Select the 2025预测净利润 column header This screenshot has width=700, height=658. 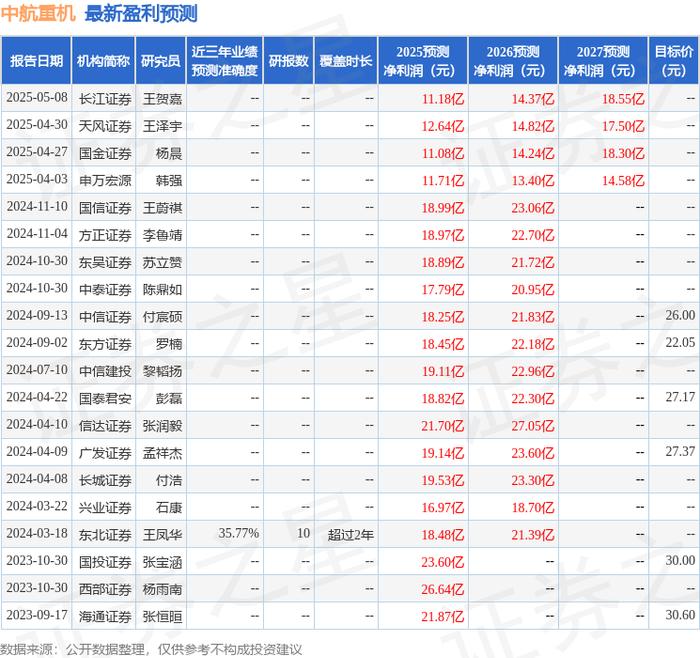pos(423,61)
